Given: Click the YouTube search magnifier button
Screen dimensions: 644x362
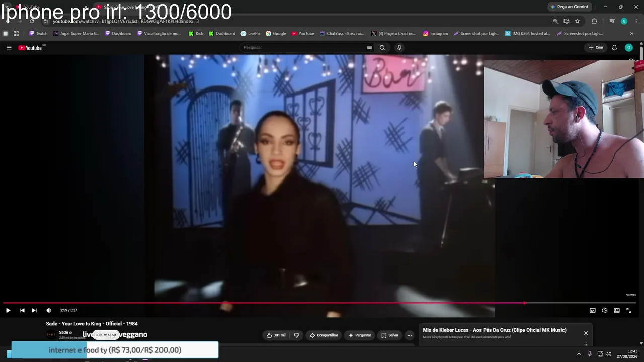Looking at the screenshot, I should point(382,48).
